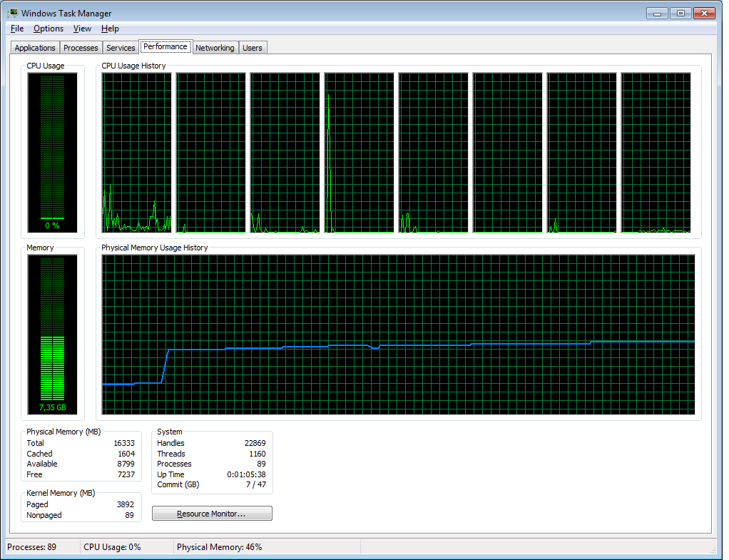Click the first CPU core history graph
The width and height of the screenshot is (729, 560).
coord(137,153)
